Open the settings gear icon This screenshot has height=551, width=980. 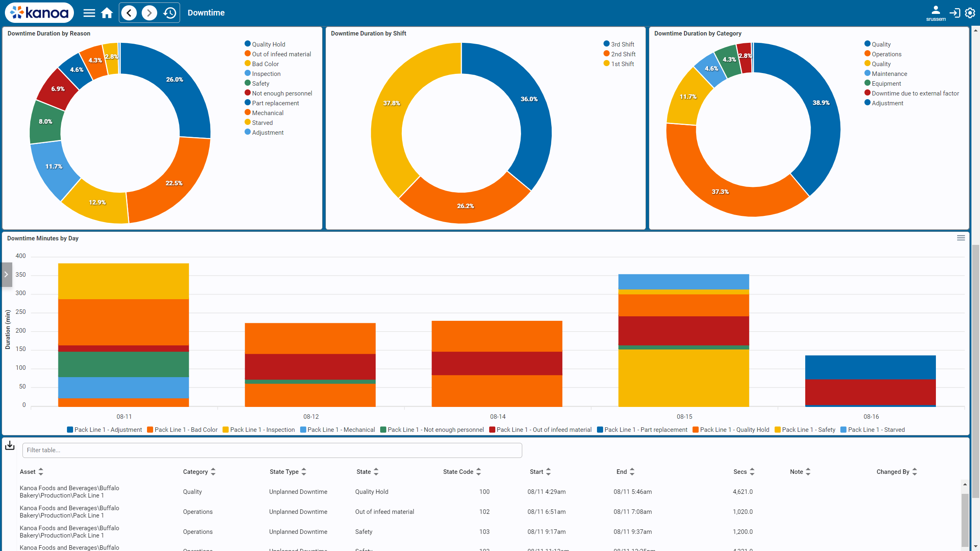point(970,13)
